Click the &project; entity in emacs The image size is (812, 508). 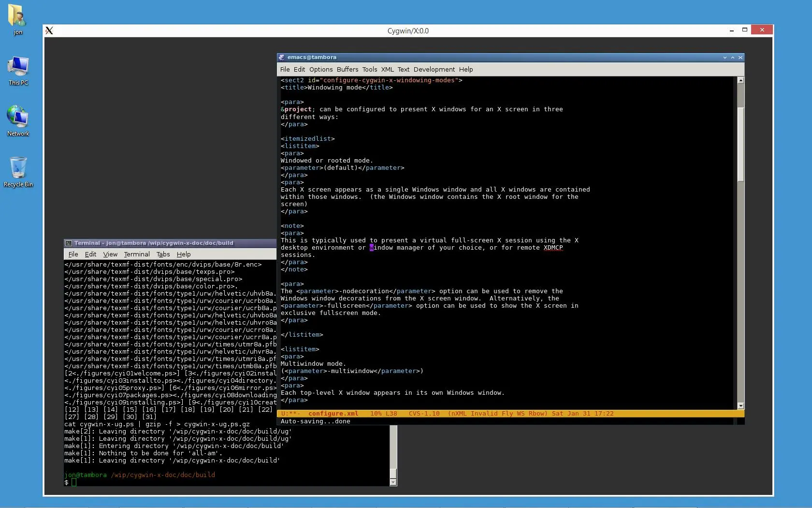[298, 109]
